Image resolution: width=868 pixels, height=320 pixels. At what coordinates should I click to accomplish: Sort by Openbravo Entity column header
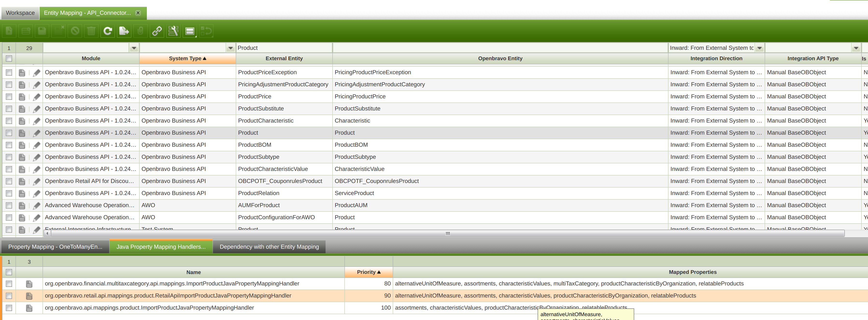[x=500, y=58]
